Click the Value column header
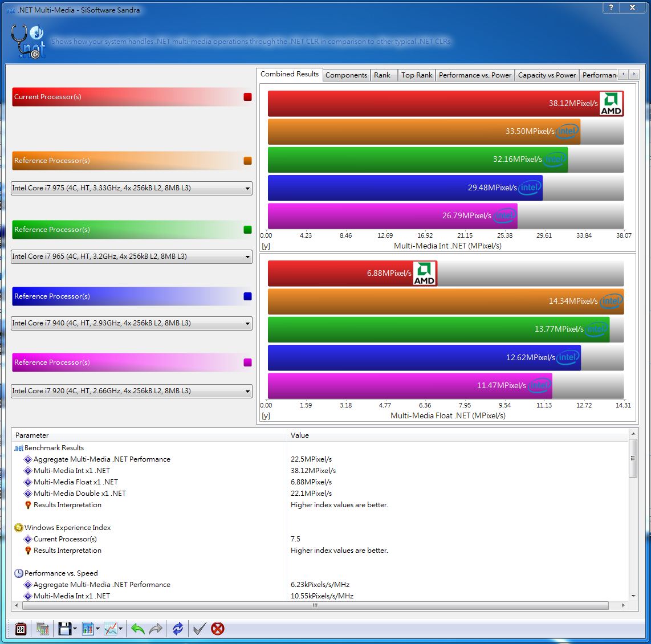 pyautogui.click(x=300, y=435)
